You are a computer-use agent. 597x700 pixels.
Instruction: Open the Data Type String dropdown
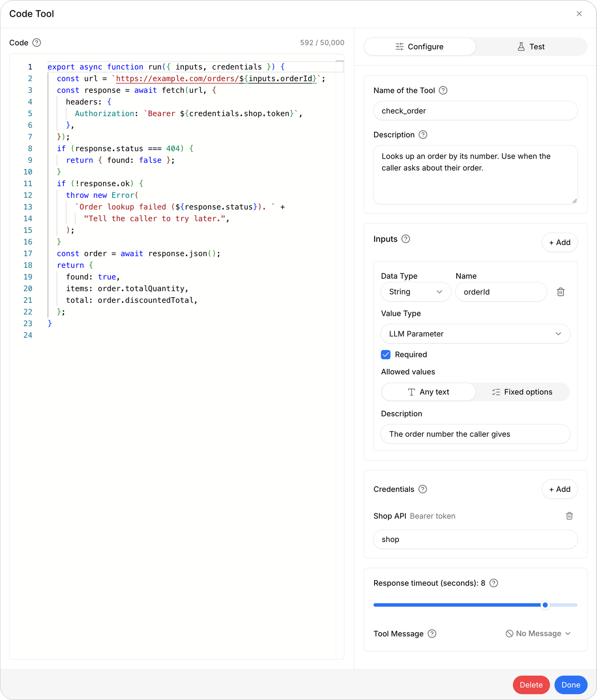416,292
